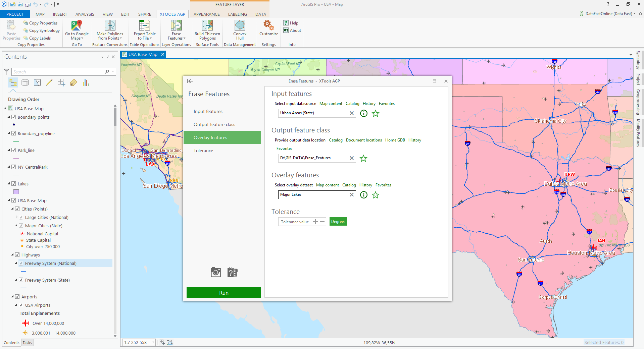Collapse Boundary points layer legend
The image size is (644, 349).
(x=9, y=117)
